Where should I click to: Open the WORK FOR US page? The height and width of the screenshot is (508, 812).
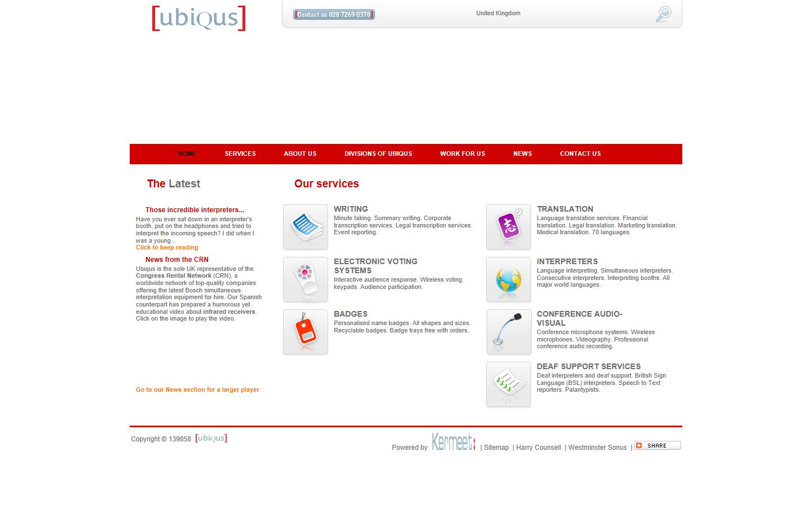tap(462, 154)
